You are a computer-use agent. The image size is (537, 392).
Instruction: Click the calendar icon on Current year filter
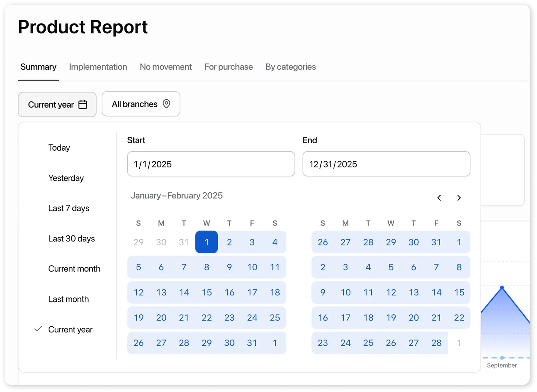82,104
